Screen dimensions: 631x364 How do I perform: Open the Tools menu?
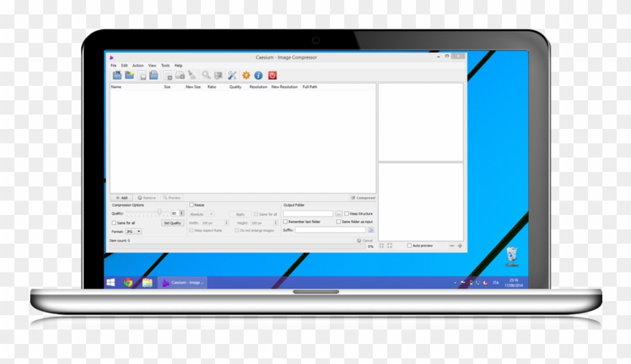click(x=166, y=65)
